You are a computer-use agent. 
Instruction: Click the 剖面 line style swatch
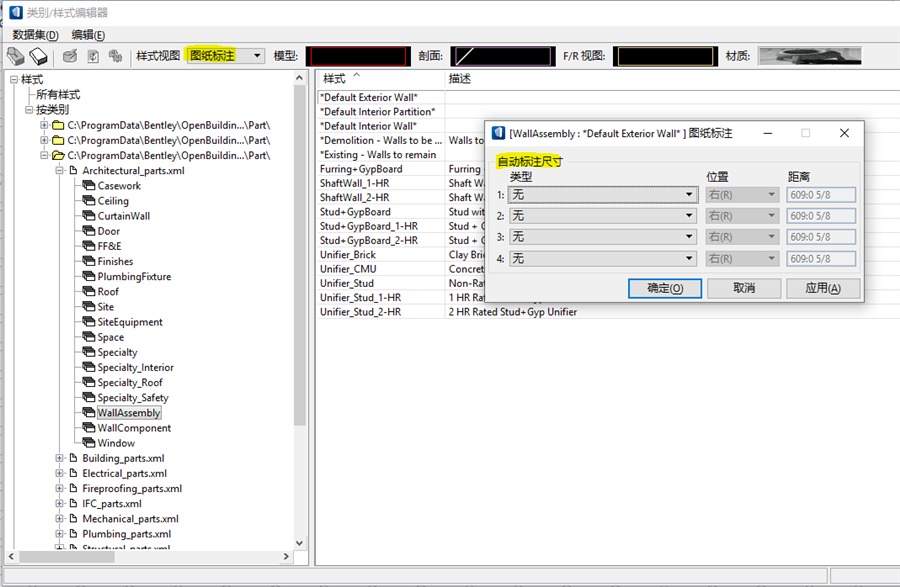pos(503,56)
